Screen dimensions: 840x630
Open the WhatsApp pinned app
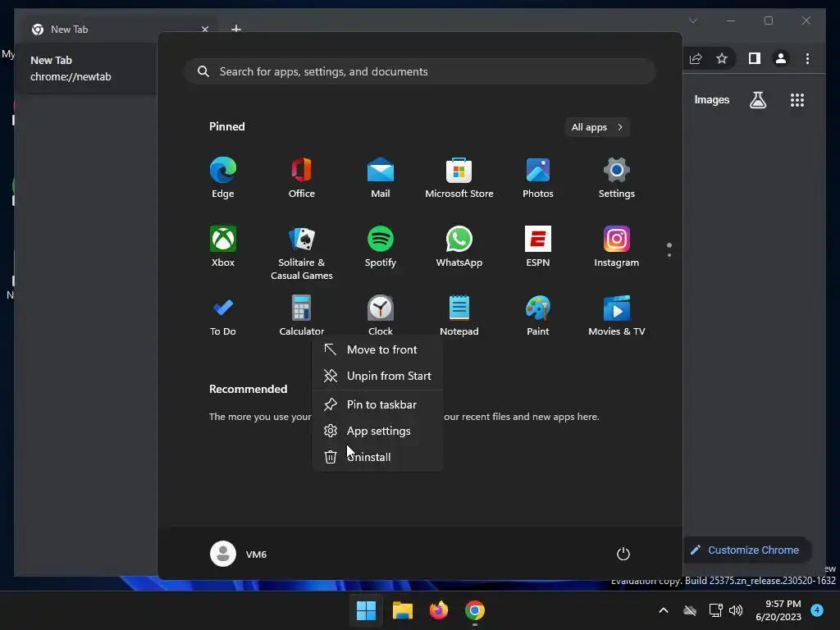pyautogui.click(x=459, y=247)
